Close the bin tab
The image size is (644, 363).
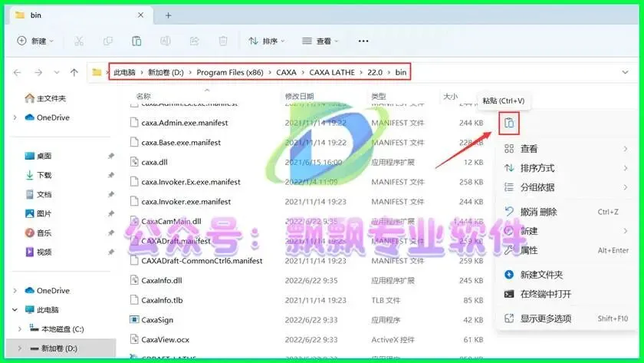click(140, 15)
